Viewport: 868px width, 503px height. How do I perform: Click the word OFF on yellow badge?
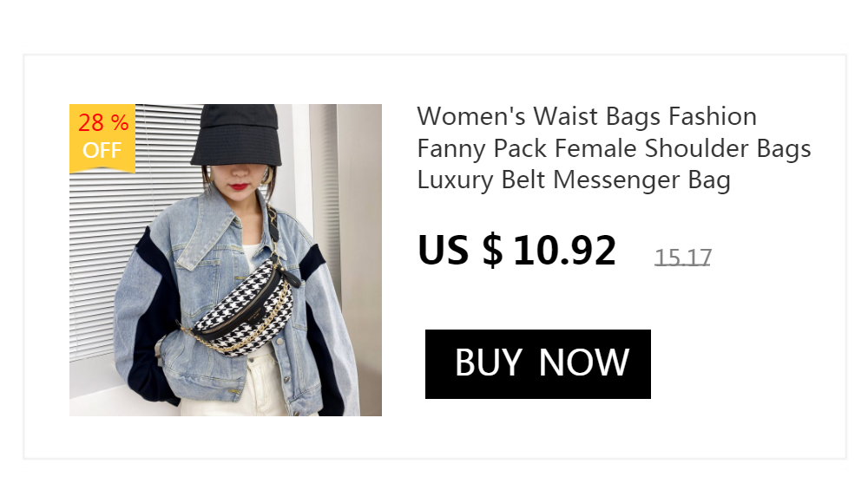[x=102, y=150]
